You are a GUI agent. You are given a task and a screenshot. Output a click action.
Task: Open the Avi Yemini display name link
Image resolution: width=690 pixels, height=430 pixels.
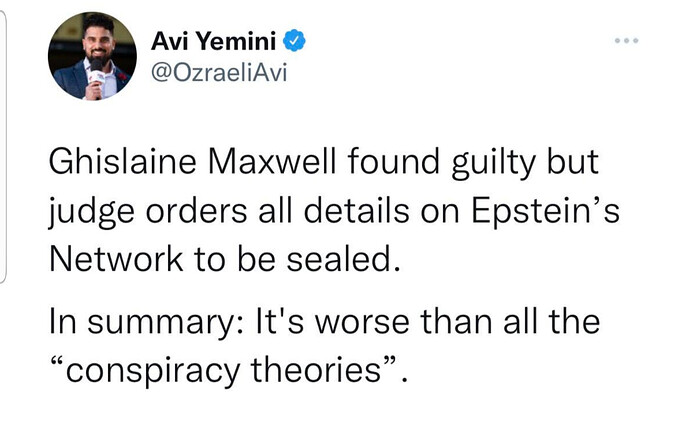click(213, 41)
